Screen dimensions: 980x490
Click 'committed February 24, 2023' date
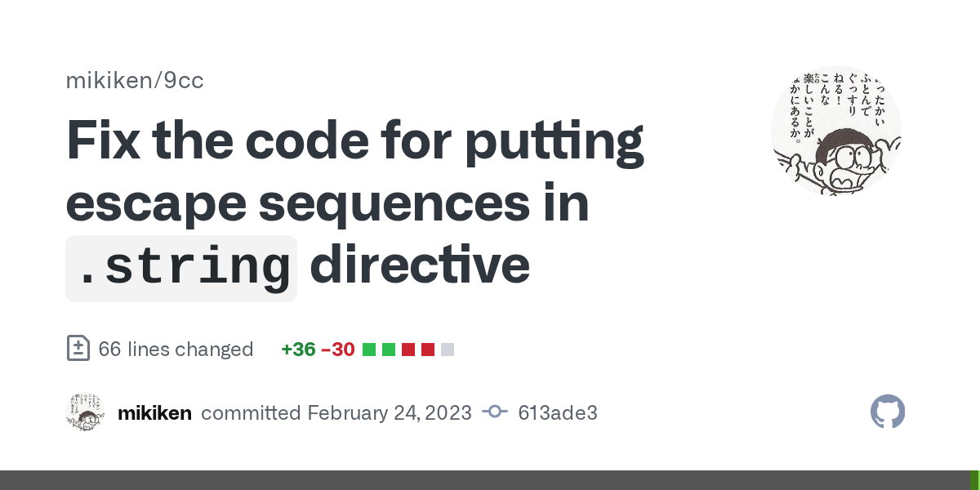(336, 412)
